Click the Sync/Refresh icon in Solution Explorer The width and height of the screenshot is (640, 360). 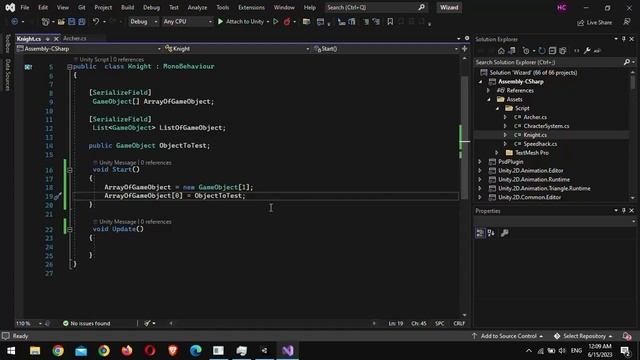542,51
